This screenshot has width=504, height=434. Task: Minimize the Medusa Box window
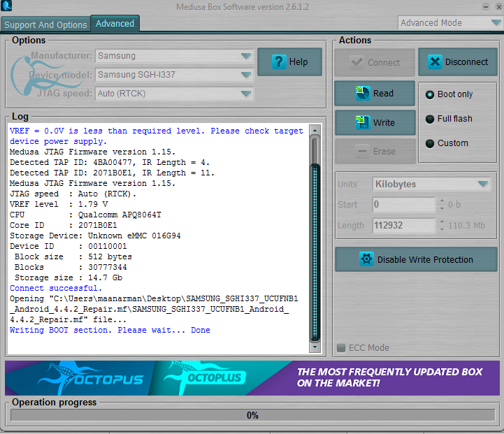(485, 6)
